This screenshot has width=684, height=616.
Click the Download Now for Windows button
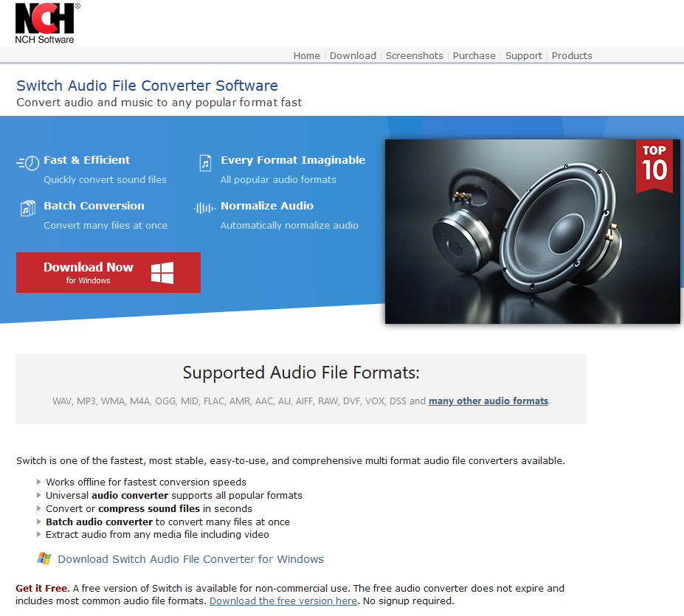[x=108, y=273]
